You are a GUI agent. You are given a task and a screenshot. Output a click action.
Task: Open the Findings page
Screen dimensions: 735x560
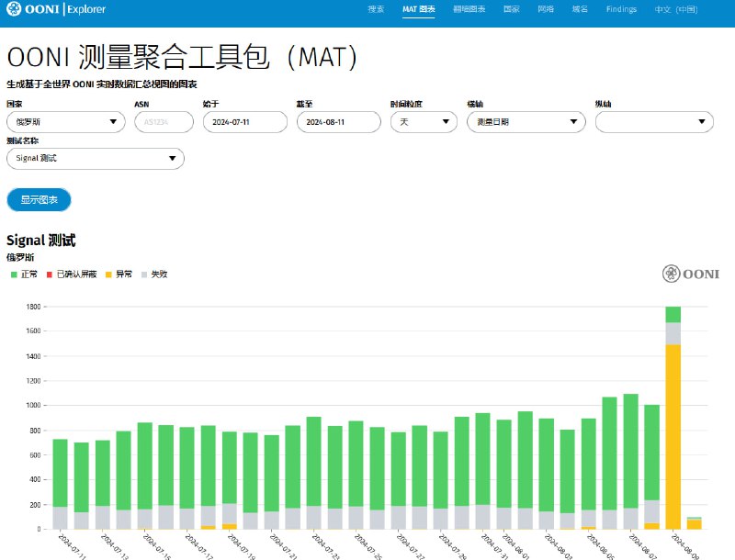621,9
